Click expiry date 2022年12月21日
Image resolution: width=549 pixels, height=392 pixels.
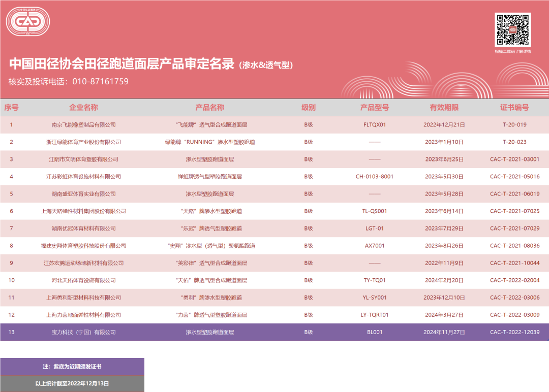coord(444,125)
